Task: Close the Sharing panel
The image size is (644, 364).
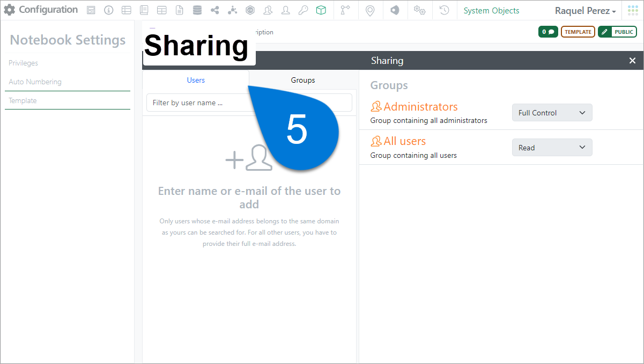Action: coord(632,61)
